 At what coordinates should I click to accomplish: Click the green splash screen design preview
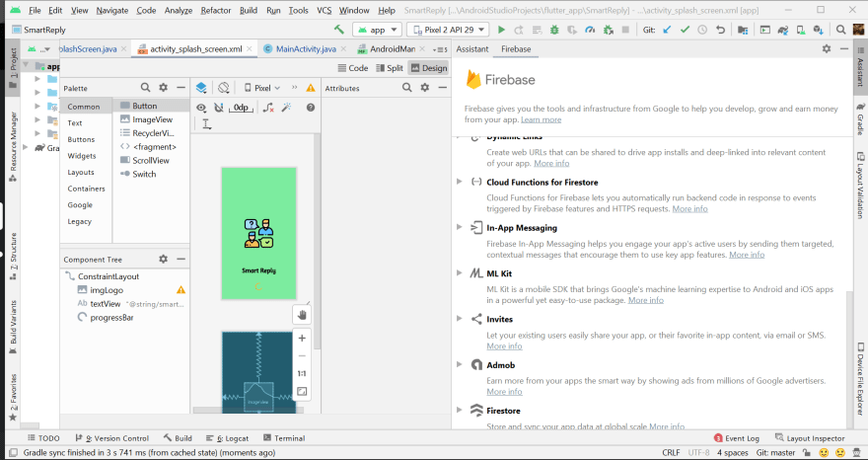pos(259,233)
